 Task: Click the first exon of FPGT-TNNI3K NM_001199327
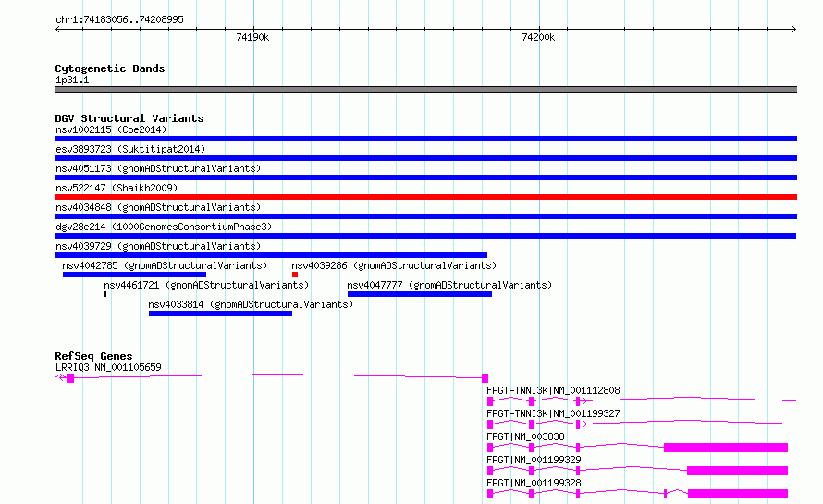click(x=490, y=424)
